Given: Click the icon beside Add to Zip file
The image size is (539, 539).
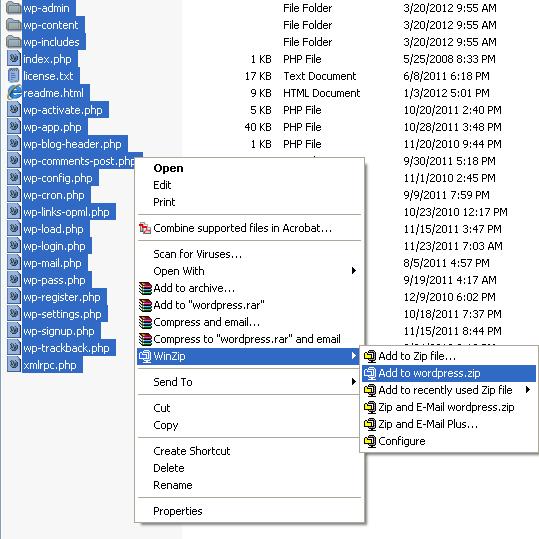Looking at the screenshot, I should [x=370, y=356].
